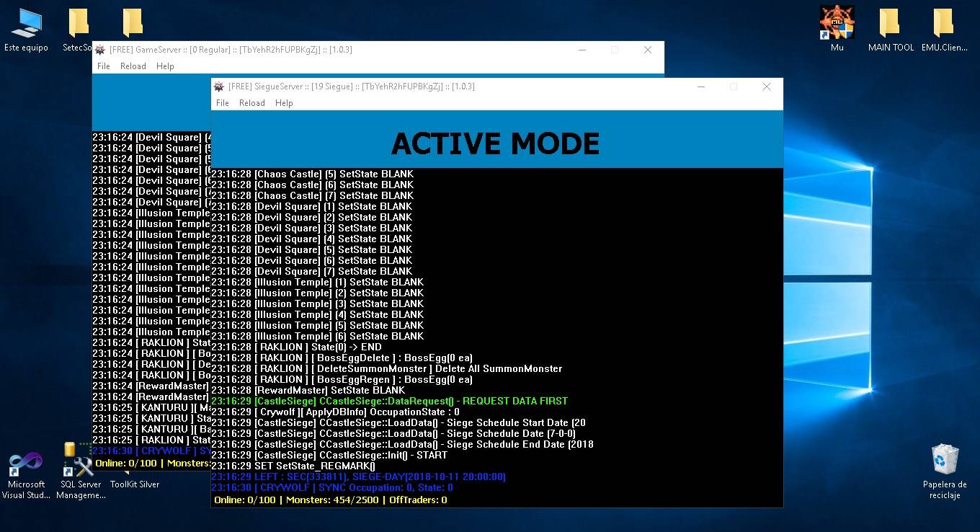Viewport: 980px width, 532px height.
Task: Click 'CRYWOLF | SYNC Occupation: 0, State: 0' line
Action: tap(332, 487)
